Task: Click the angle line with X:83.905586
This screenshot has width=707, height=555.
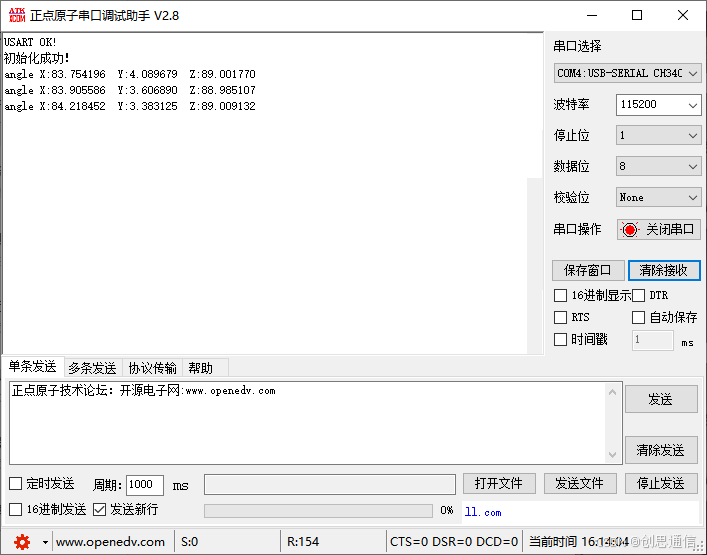Action: [x=130, y=90]
